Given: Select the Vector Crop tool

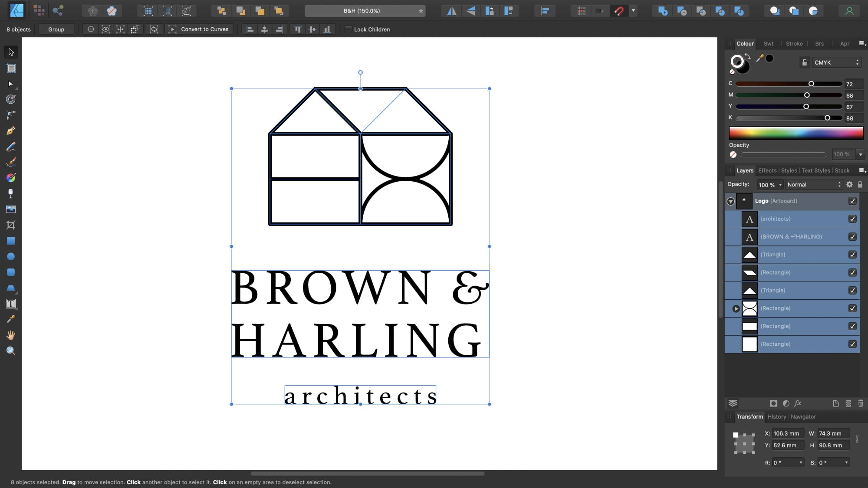Looking at the screenshot, I should [11, 225].
